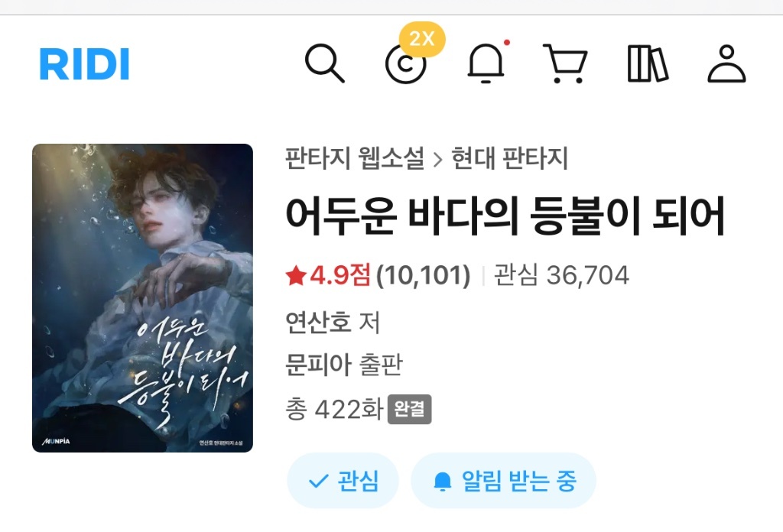Toggle the 알림 받는 중 notification button
Image resolution: width=783 pixels, height=532 pixels.
coord(503,481)
